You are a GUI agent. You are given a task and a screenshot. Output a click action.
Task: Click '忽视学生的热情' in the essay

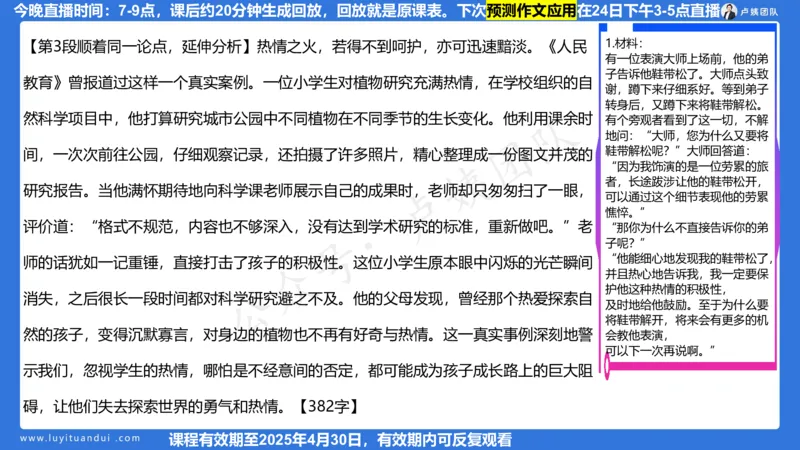(136, 371)
